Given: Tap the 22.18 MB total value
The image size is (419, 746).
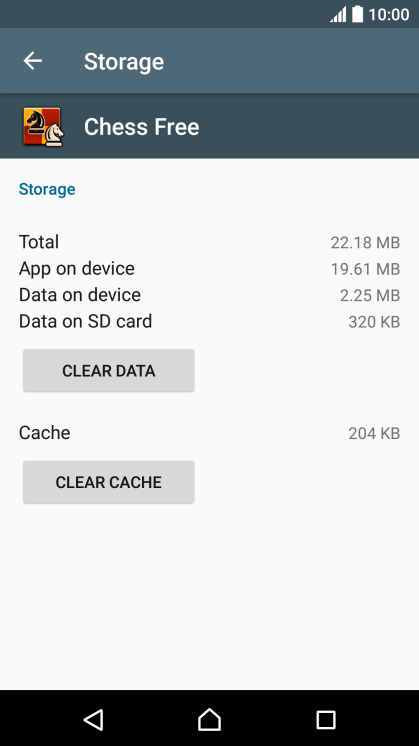Looking at the screenshot, I should click(365, 243).
